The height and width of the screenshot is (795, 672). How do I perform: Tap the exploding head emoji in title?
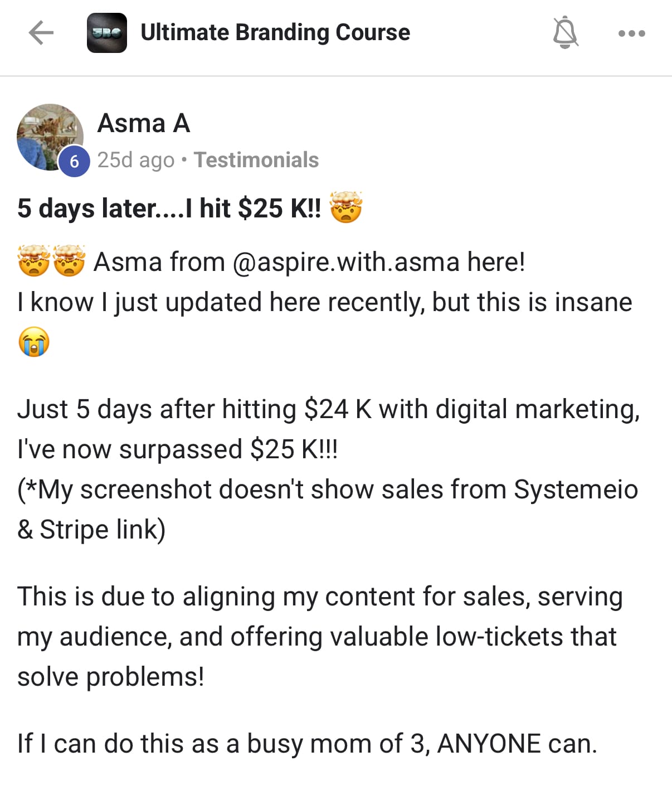tap(346, 207)
